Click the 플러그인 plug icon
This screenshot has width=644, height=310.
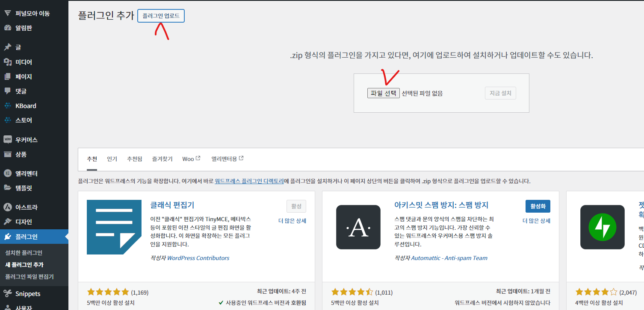(7, 237)
